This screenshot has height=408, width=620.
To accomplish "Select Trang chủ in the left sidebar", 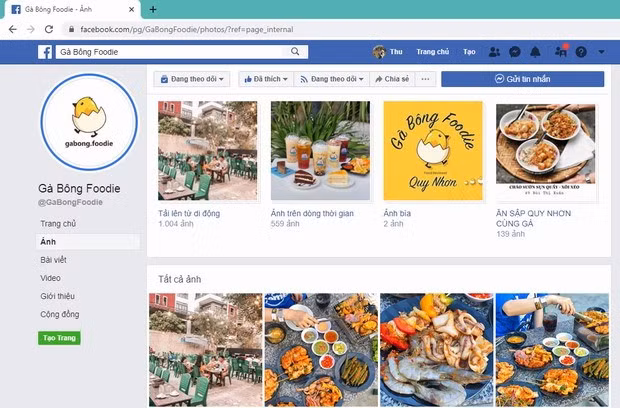I will [58, 224].
